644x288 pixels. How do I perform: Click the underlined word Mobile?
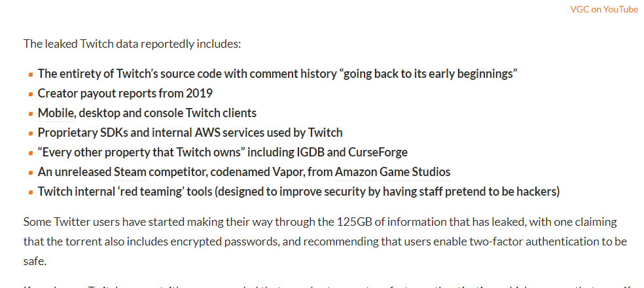[x=56, y=113]
